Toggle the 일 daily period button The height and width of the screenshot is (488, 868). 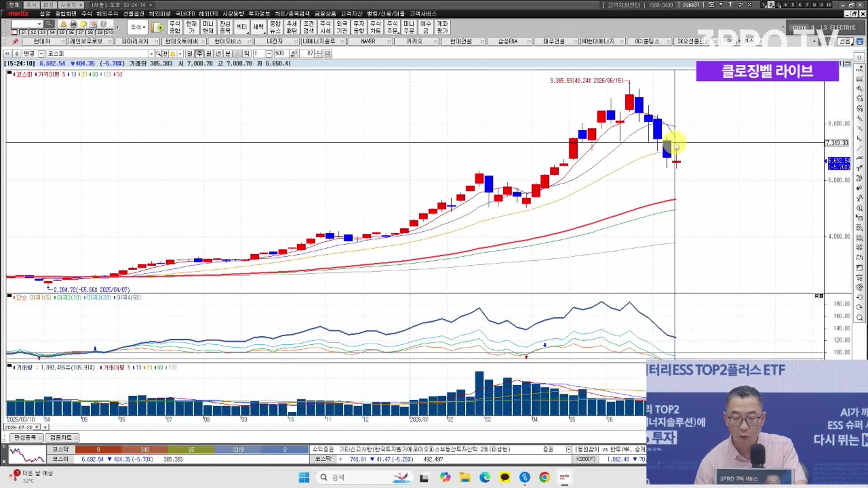point(189,54)
